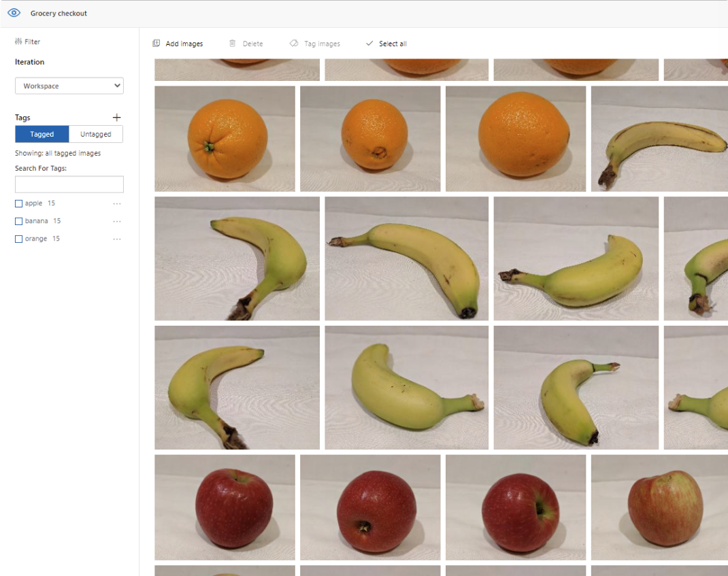Screen dimensions: 728x576
Task: Switch to the Untagged tab
Action: click(x=96, y=134)
